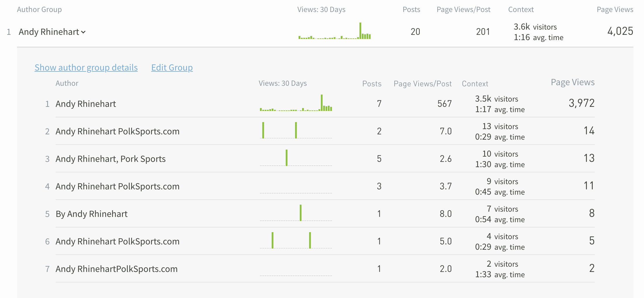Viewport: 644px width, 298px height.
Task: Open author Andy RhinehartPolkSports.com in row 7
Action: (x=117, y=269)
